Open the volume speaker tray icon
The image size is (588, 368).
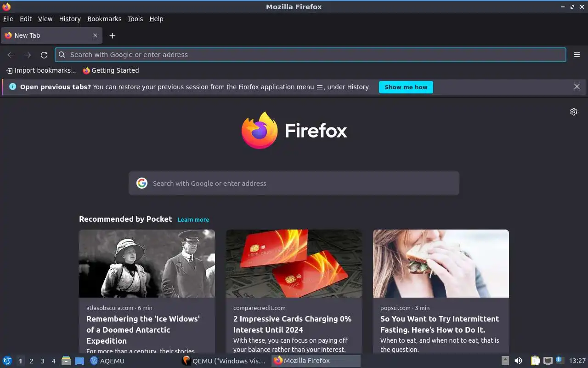tap(518, 361)
